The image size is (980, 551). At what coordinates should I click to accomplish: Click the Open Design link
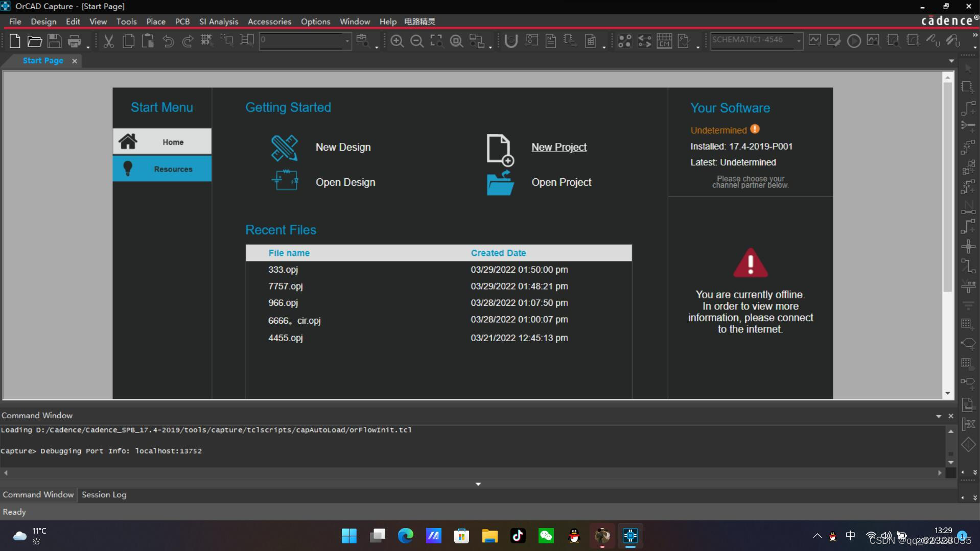tap(345, 182)
